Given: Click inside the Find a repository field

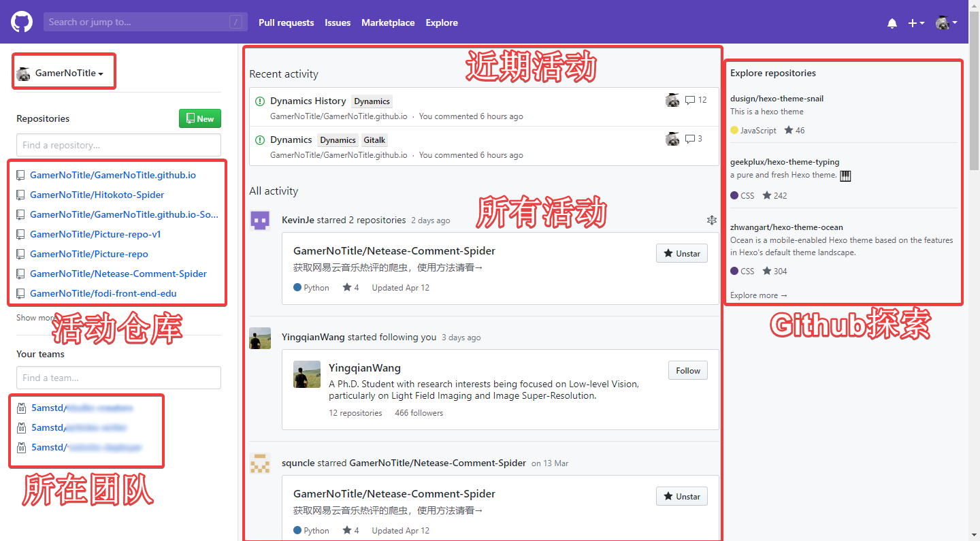Looking at the screenshot, I should point(118,144).
